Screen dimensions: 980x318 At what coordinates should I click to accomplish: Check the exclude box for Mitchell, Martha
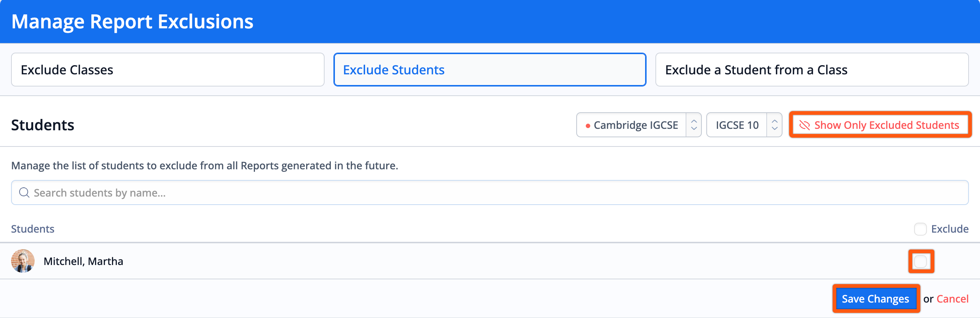pyautogui.click(x=921, y=261)
